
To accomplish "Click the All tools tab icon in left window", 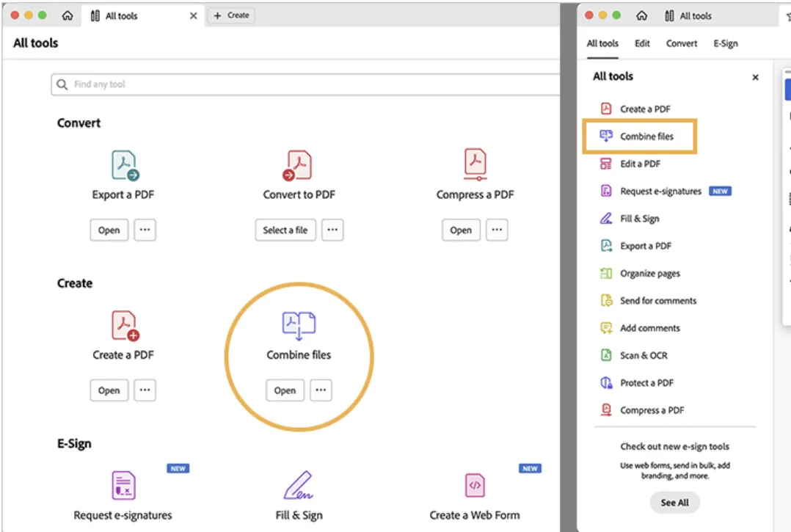I will [x=95, y=15].
